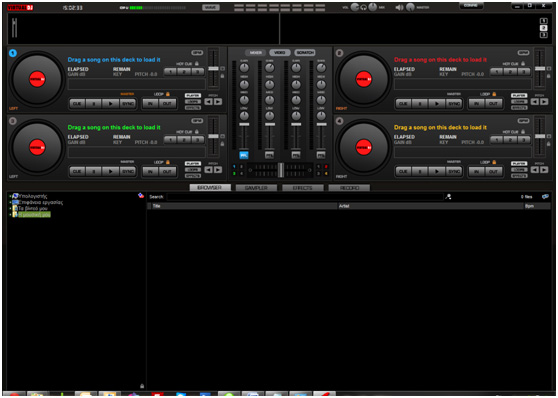
Task: Click the high EQ knob of mixer channel 2
Action: tap(270, 84)
